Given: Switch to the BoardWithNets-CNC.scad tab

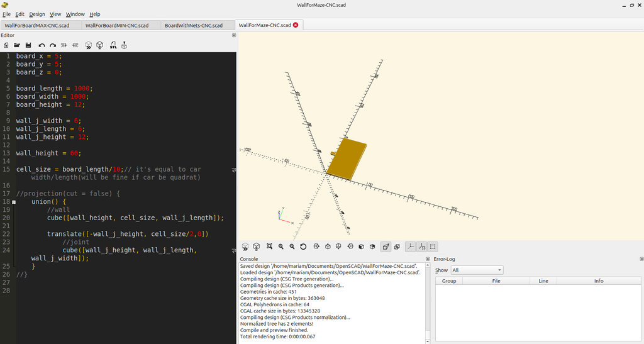Looking at the screenshot, I should click(194, 25).
